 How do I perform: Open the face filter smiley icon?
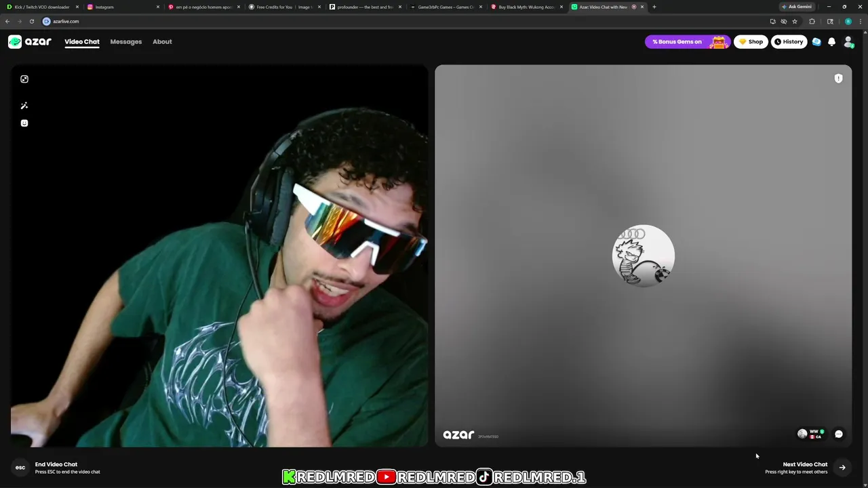tap(24, 123)
